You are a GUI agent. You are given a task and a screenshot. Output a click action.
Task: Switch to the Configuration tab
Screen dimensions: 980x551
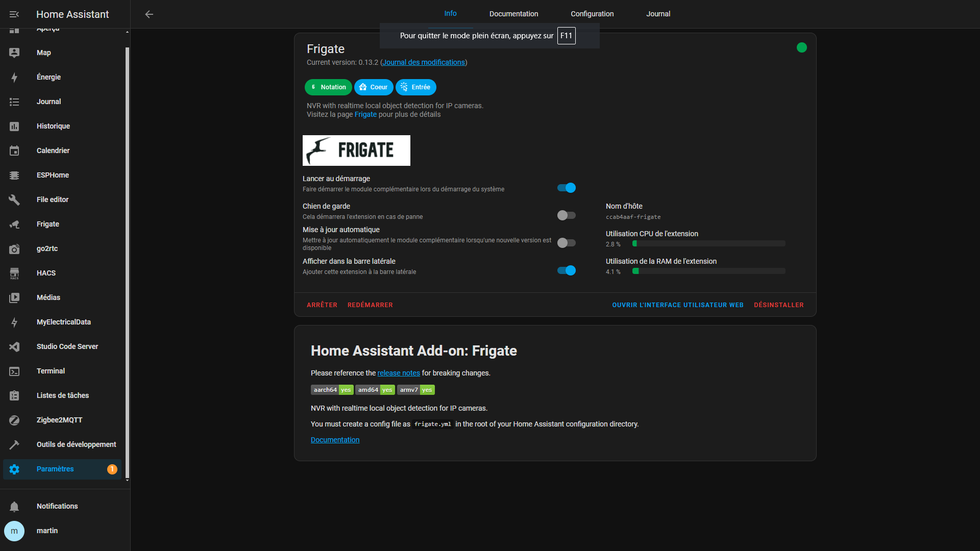pyautogui.click(x=592, y=14)
